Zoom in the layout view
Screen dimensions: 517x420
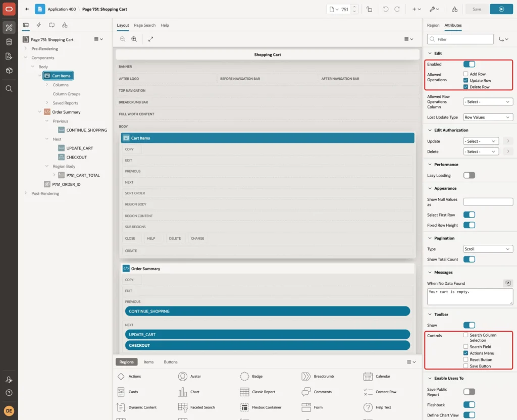(134, 39)
